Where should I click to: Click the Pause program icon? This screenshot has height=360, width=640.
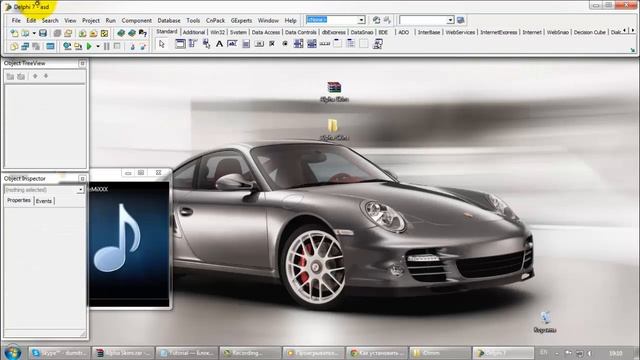[107, 46]
